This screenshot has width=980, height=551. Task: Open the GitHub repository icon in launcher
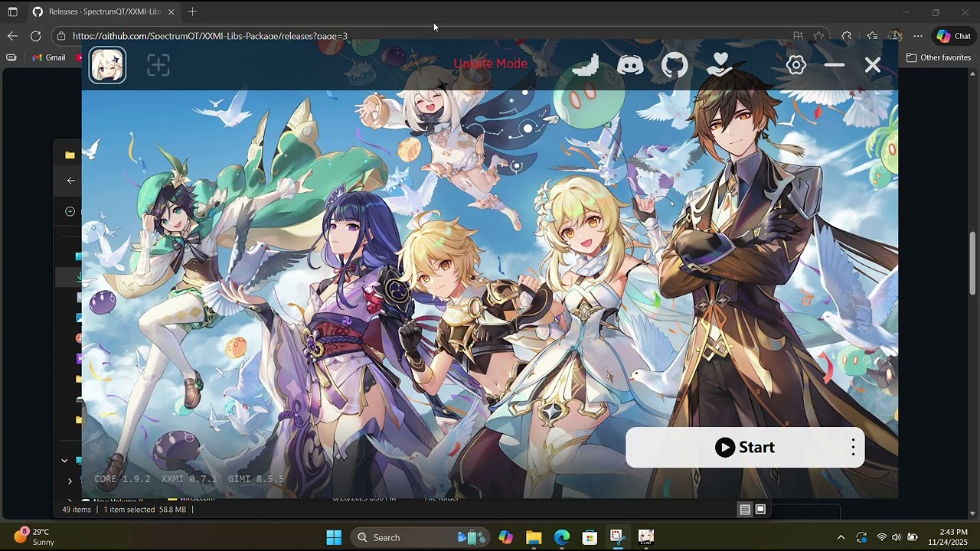(675, 65)
